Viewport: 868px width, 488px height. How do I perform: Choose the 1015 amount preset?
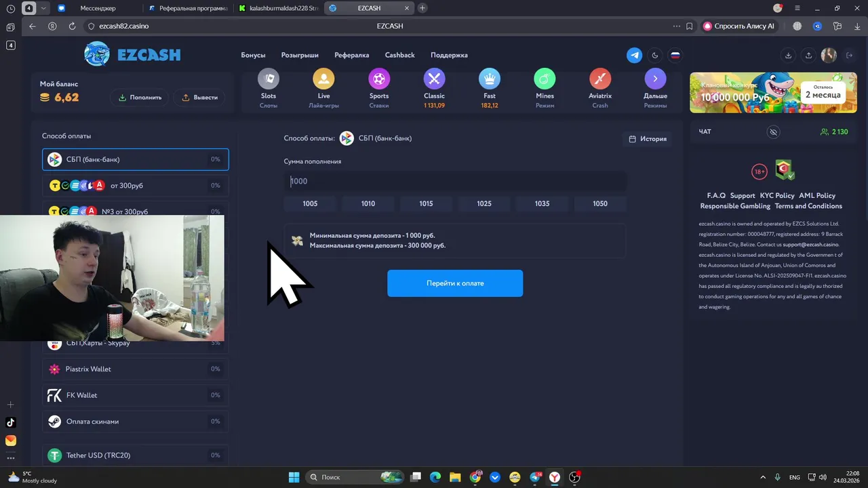click(426, 203)
